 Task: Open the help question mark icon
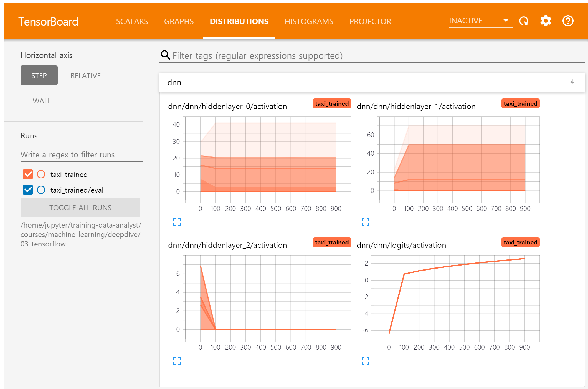click(x=568, y=21)
